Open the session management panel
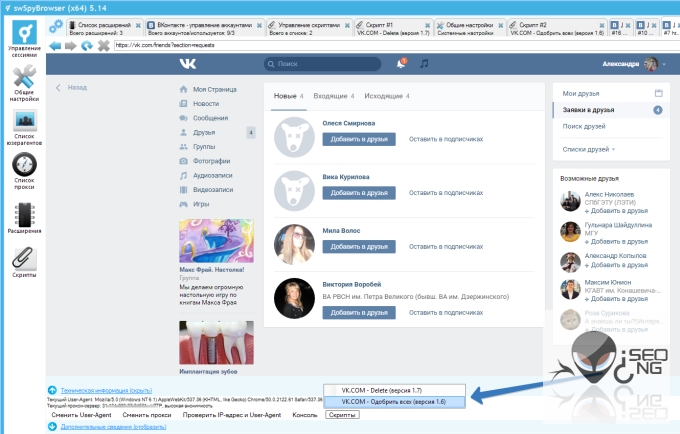Image resolution: width=680 pixels, height=434 pixels. [x=24, y=38]
